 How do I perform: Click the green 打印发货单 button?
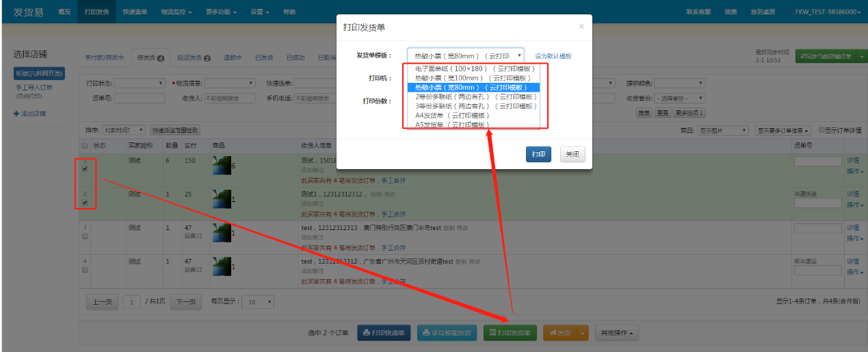(511, 333)
